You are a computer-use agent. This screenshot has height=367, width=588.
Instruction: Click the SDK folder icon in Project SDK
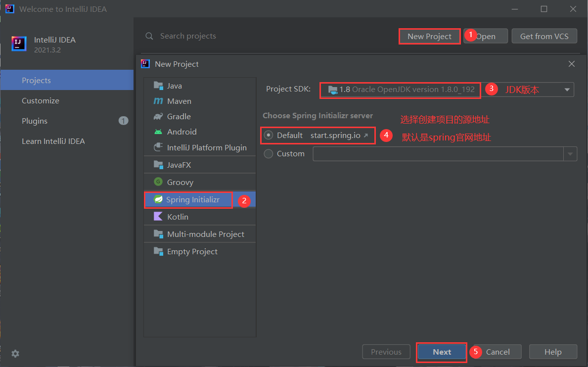[333, 90]
